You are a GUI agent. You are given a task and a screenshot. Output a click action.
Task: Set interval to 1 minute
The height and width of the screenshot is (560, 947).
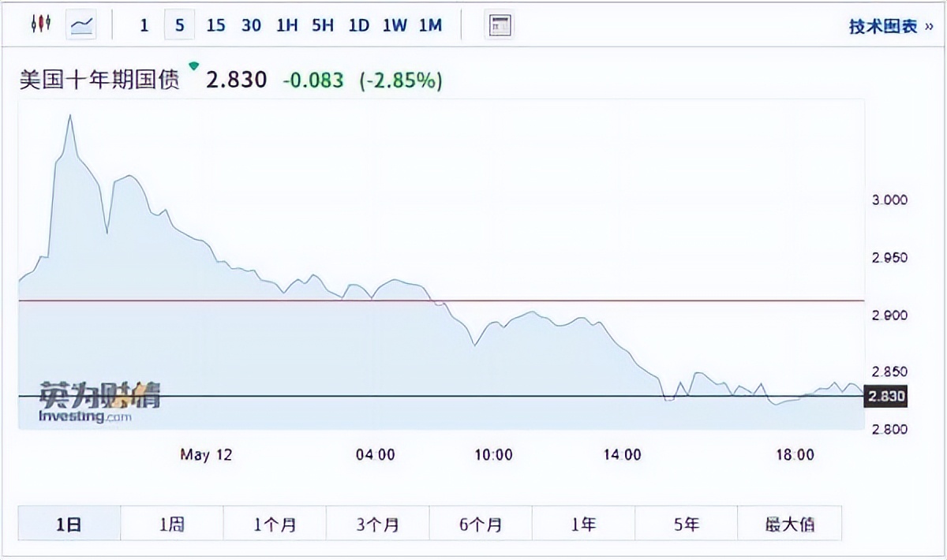coord(144,25)
